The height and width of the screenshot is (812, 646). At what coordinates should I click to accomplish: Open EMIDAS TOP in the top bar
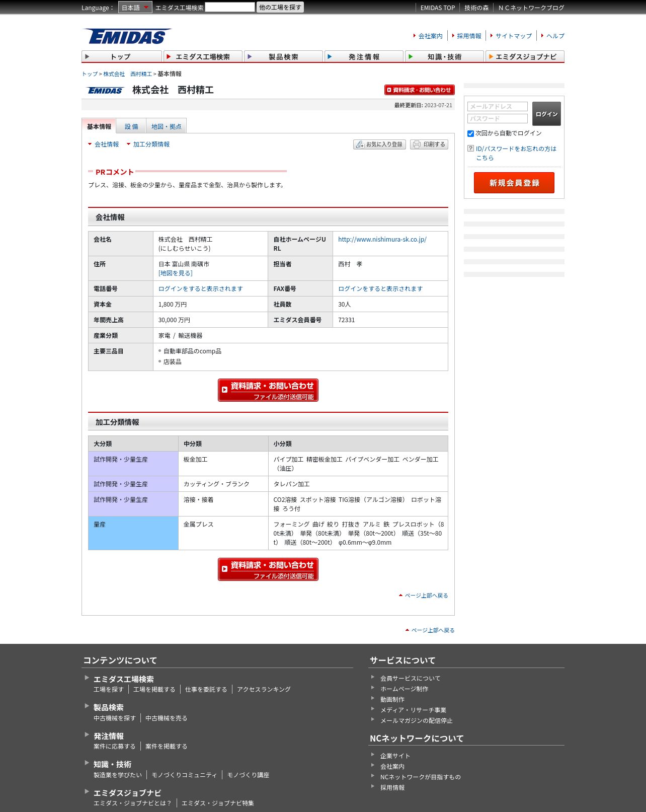tap(438, 8)
